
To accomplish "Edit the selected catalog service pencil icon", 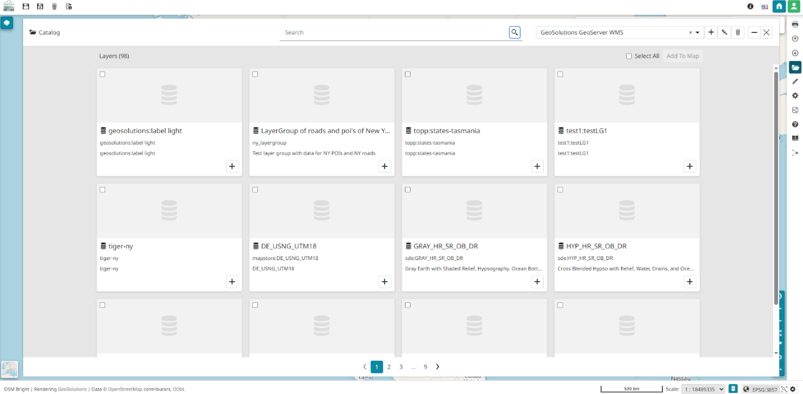I will coord(724,32).
